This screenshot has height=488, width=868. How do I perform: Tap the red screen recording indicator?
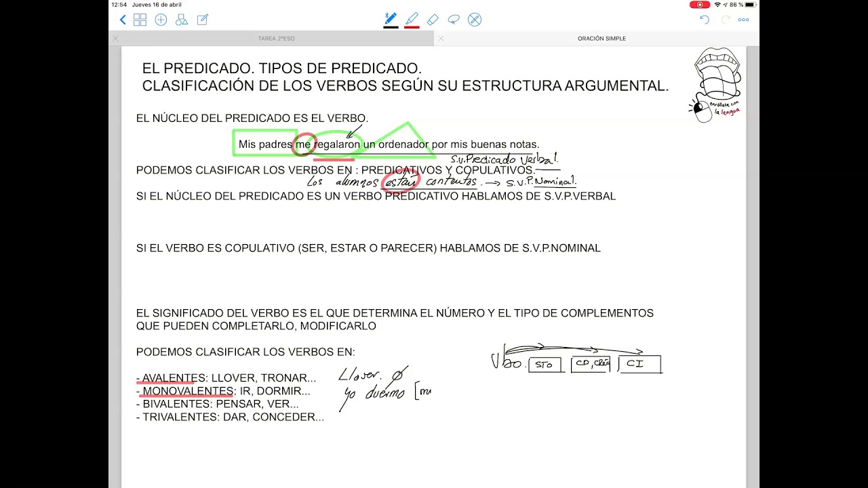[x=700, y=5]
